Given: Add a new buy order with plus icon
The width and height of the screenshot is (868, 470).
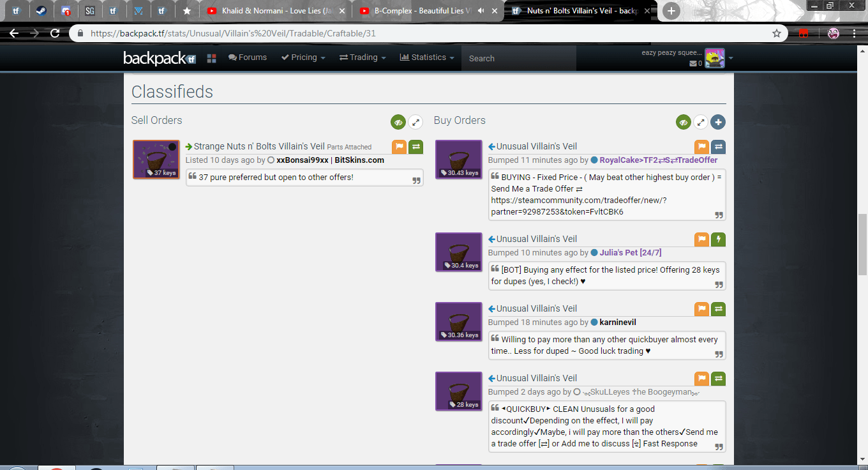Looking at the screenshot, I should pyautogui.click(x=718, y=122).
